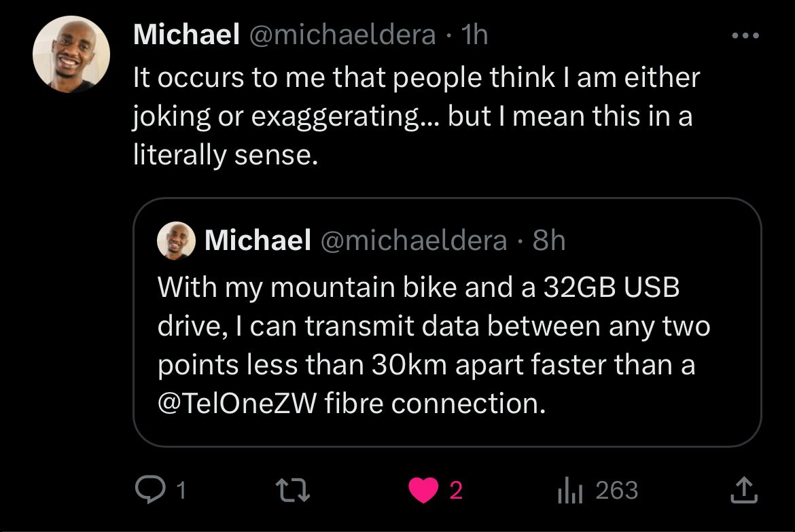
Task: Click the 263 views count
Action: click(616, 489)
